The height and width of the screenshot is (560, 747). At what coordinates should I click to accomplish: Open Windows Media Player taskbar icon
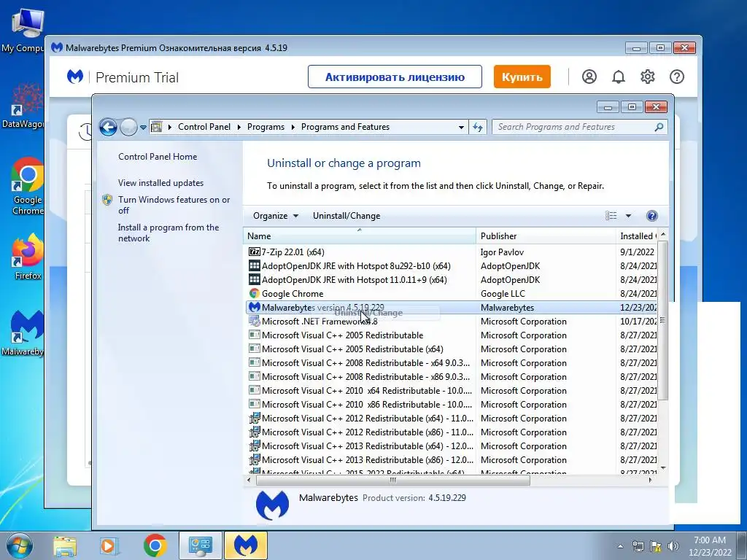point(109,546)
